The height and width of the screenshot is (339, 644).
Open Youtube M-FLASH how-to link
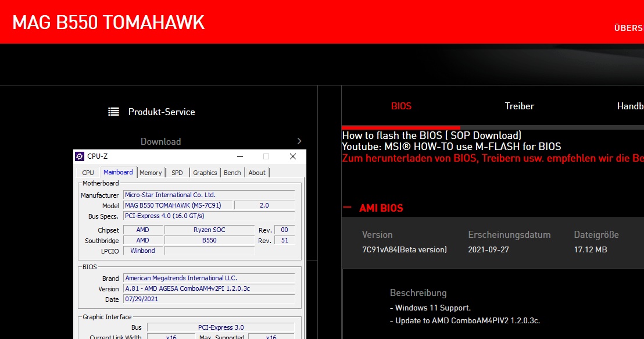point(452,147)
